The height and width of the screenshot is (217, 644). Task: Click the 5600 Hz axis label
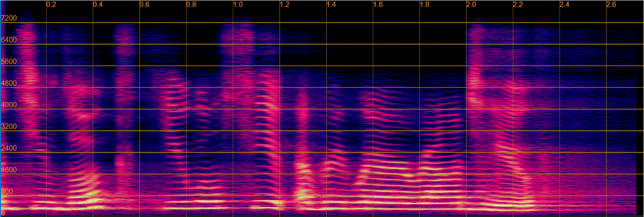[9, 62]
